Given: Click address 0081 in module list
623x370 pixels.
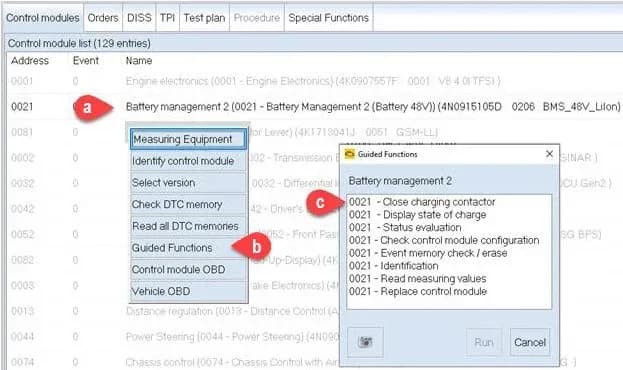Looking at the screenshot, I should tap(22, 132).
